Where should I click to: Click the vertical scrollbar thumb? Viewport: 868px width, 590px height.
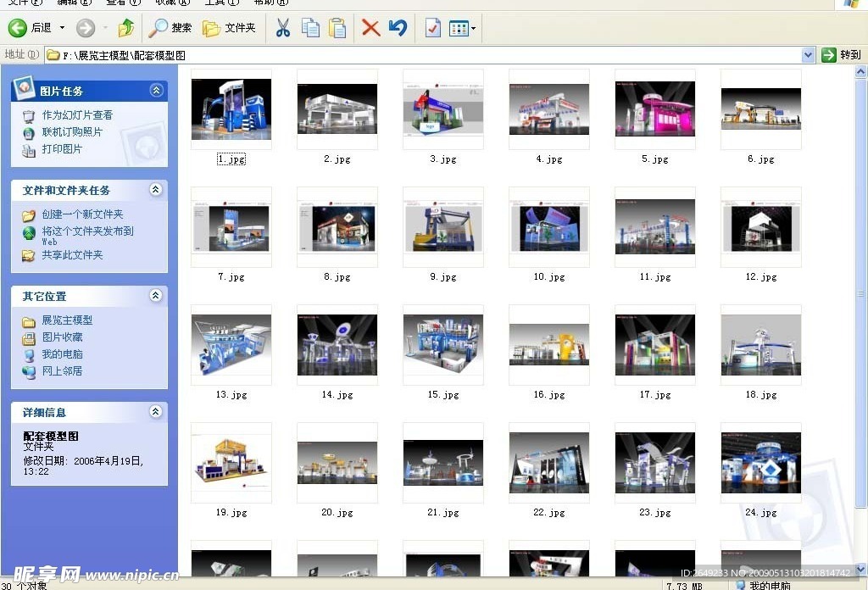(861, 293)
